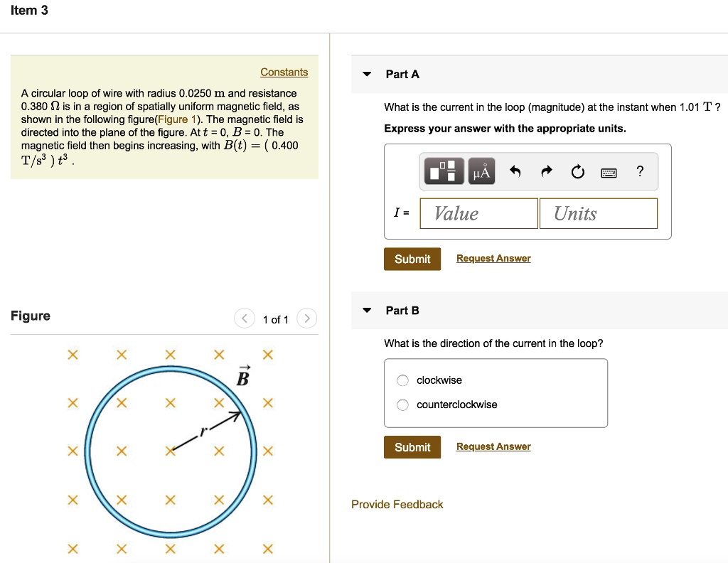The height and width of the screenshot is (563, 728).
Task: Click the help question mark icon
Action: click(640, 171)
